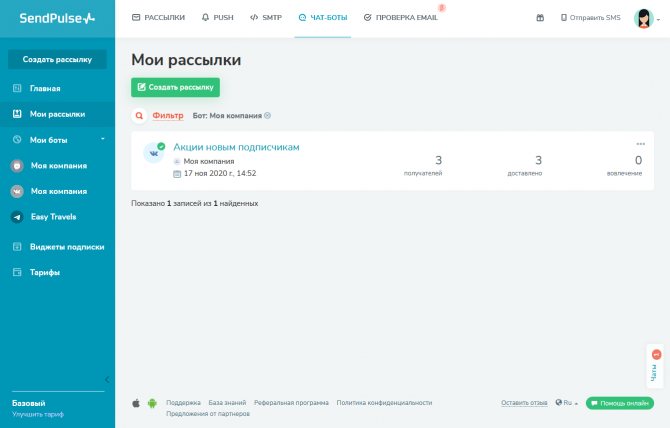Click the Apple app download icon
The height and width of the screenshot is (428, 670).
[136, 403]
